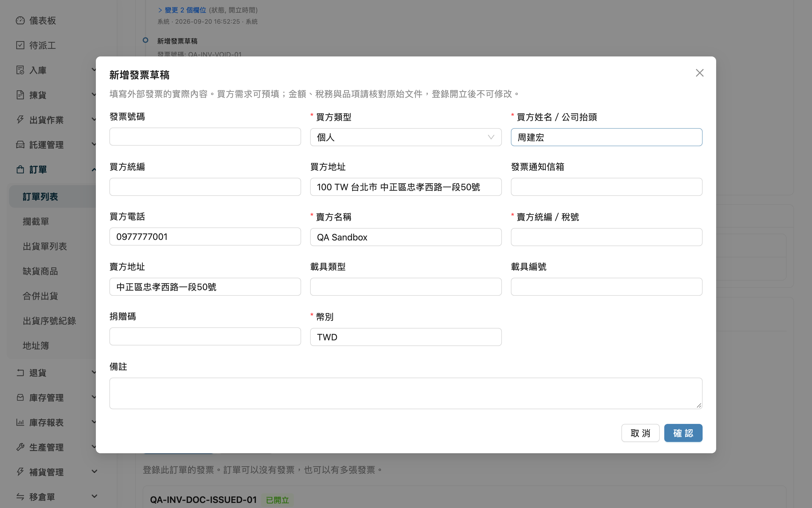Expand the 移倉單 menu chevron
Image resolution: width=812 pixels, height=508 pixels.
point(94,496)
